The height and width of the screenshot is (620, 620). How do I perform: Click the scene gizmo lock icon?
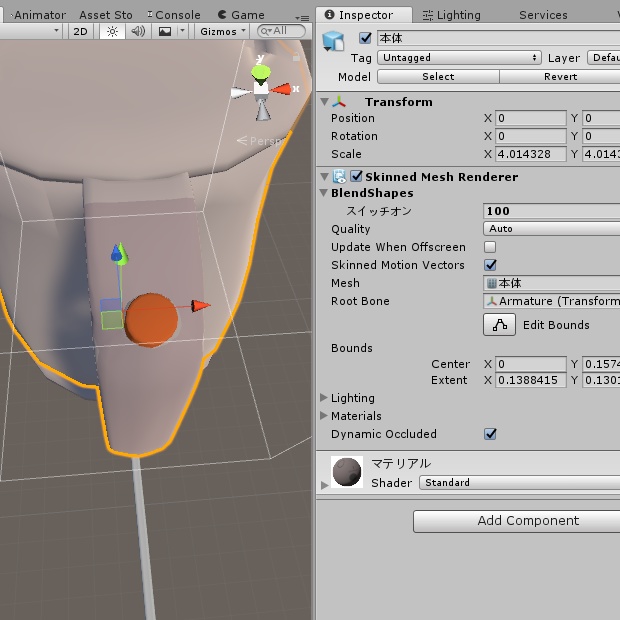point(296,58)
